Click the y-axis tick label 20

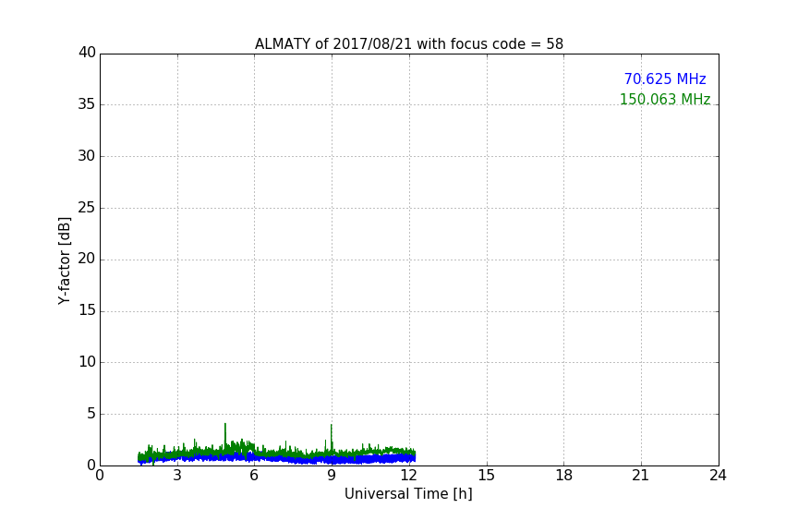coord(87,259)
